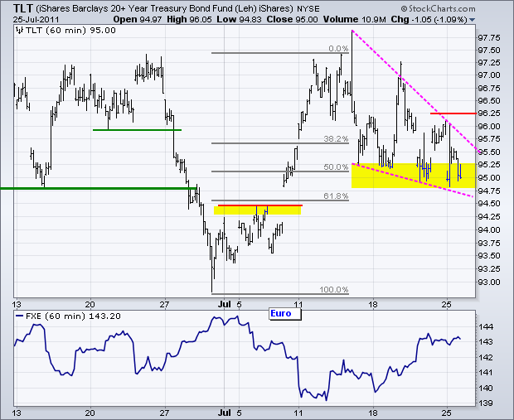Click the Low 94.83 value

(239, 19)
